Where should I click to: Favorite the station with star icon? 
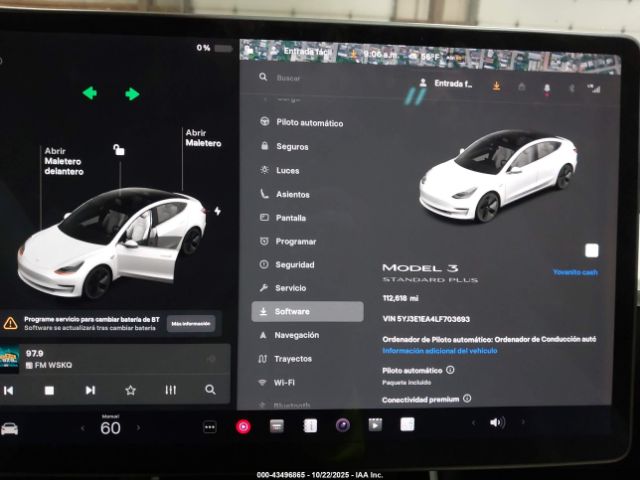click(131, 390)
